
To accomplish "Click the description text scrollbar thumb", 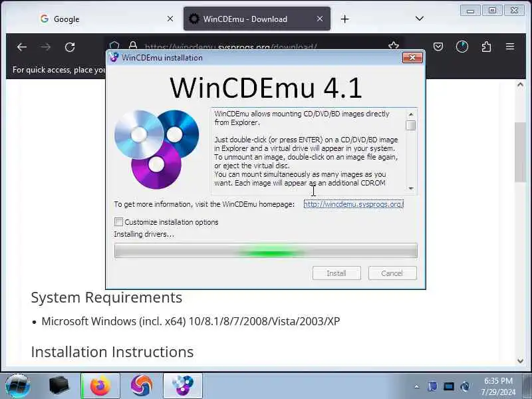I will [x=411, y=125].
